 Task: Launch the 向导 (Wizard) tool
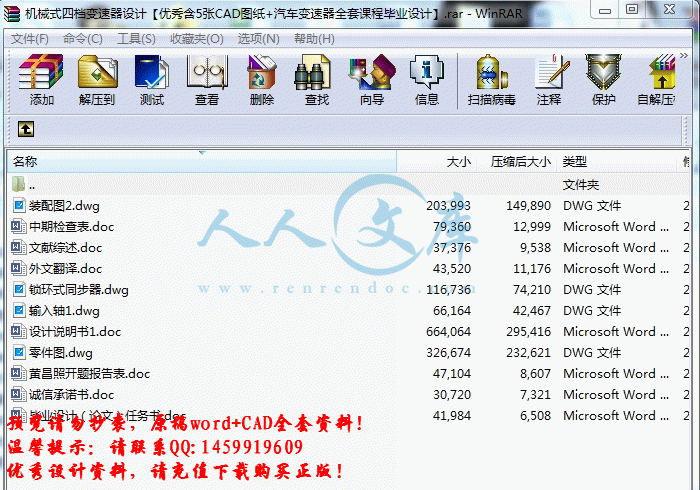372,72
